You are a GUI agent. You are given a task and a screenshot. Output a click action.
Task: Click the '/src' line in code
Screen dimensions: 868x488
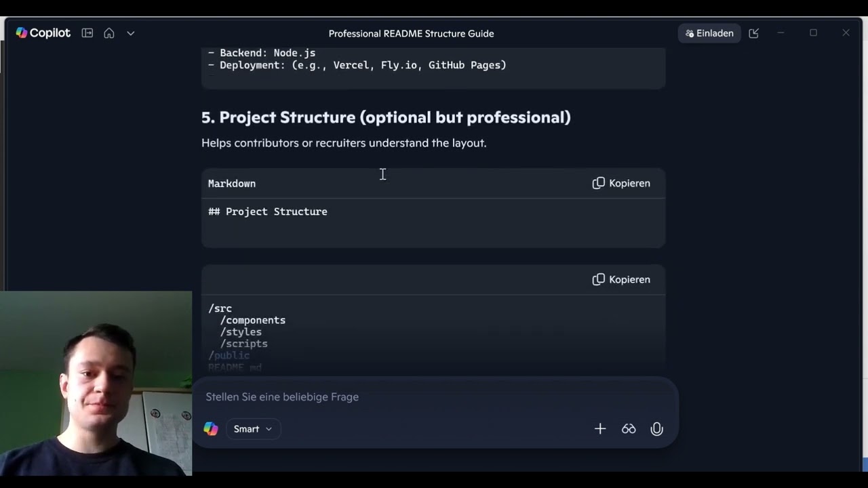tap(220, 308)
